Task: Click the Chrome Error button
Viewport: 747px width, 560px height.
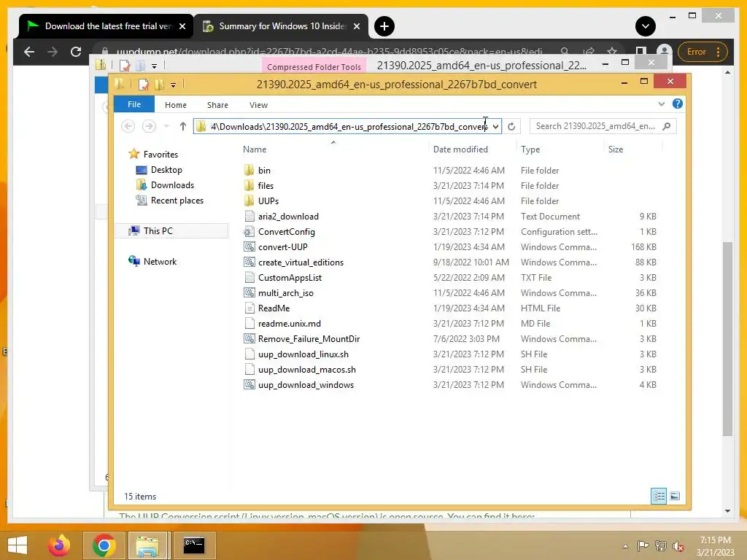Action: click(702, 52)
